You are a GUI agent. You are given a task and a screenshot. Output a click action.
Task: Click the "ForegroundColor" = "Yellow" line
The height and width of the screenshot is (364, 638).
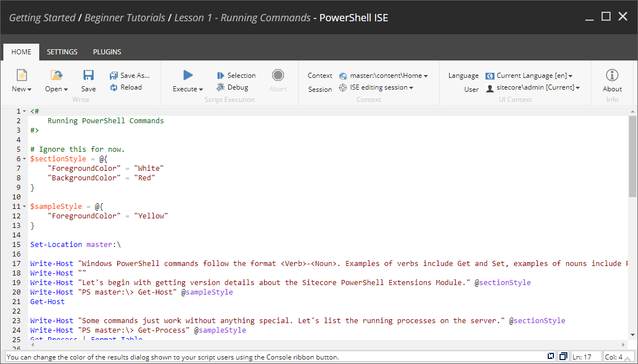(x=108, y=216)
